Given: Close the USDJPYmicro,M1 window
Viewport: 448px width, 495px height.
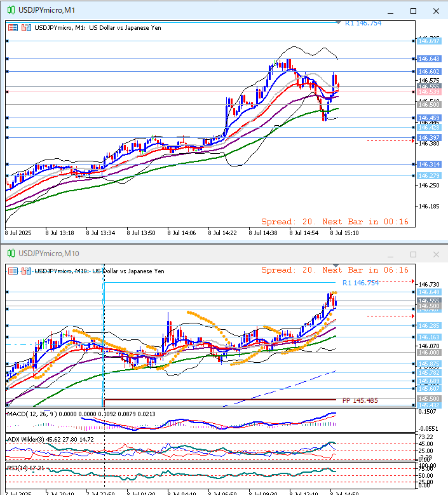Looking at the screenshot, I should click(437, 11).
